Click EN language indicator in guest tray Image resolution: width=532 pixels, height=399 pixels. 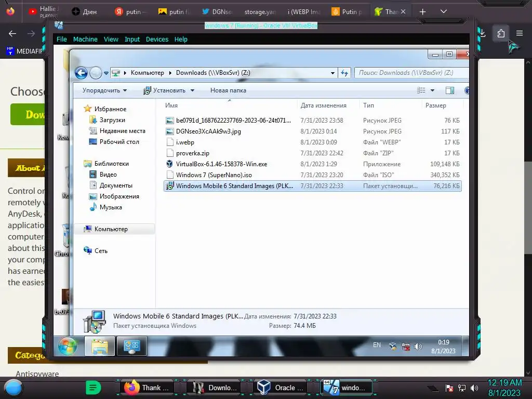point(377,345)
